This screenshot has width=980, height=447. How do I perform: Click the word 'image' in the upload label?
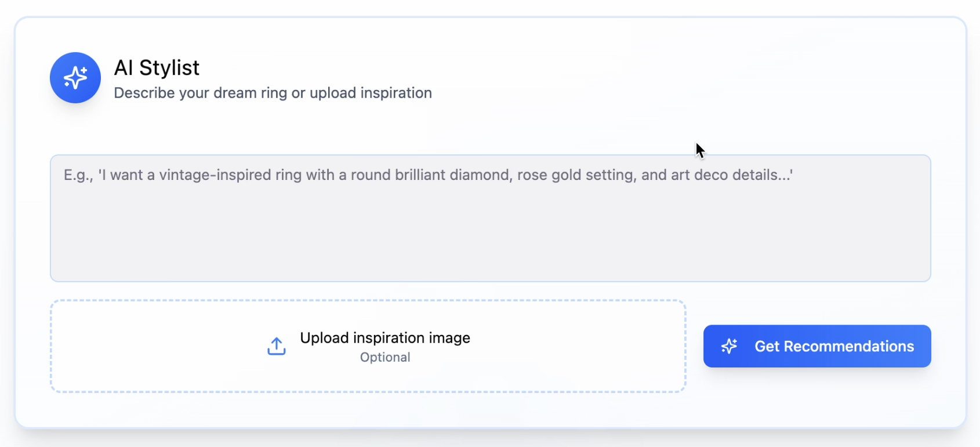pos(449,338)
